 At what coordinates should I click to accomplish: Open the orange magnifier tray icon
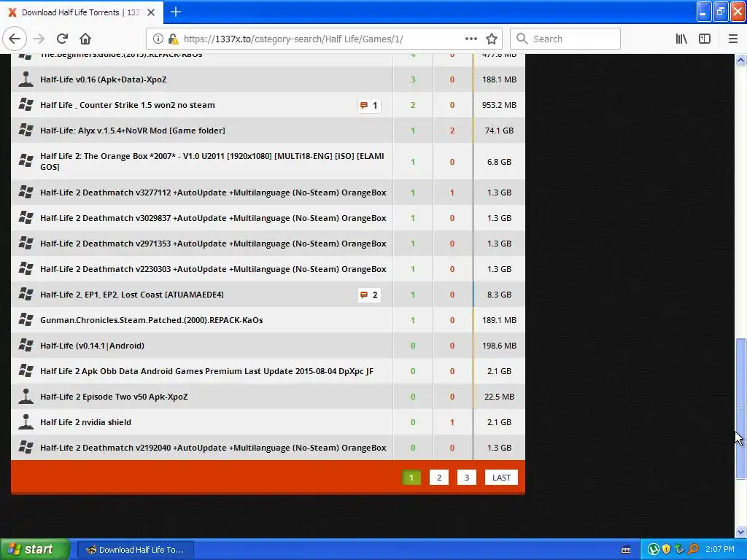coord(693,550)
